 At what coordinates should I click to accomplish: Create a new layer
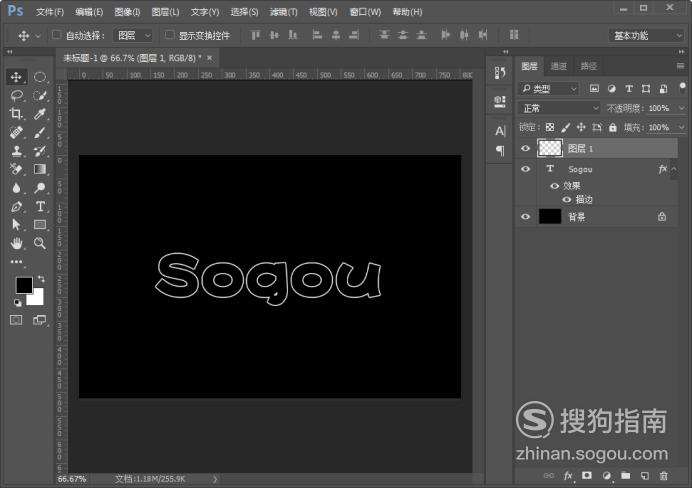coord(644,476)
